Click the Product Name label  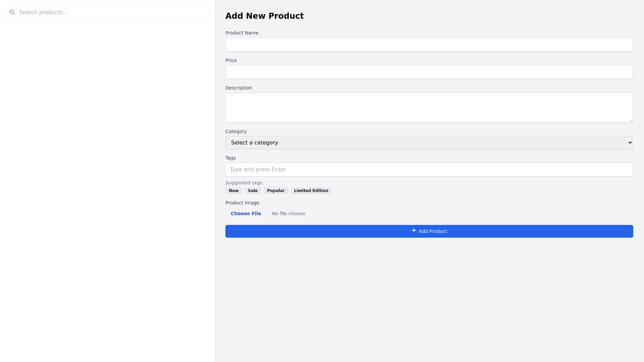242,33
